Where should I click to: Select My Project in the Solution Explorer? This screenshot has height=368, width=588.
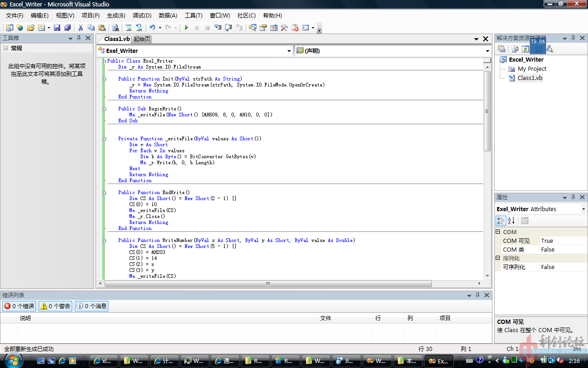[x=531, y=69]
